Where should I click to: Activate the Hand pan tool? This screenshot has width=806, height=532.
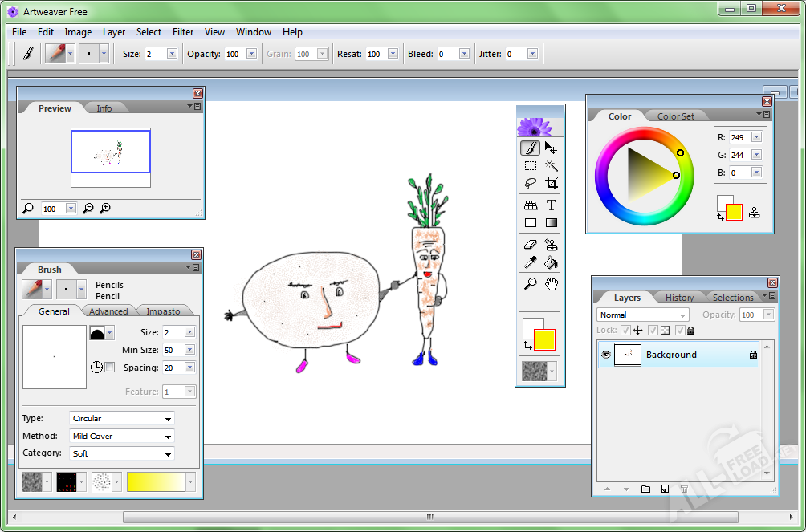click(551, 283)
